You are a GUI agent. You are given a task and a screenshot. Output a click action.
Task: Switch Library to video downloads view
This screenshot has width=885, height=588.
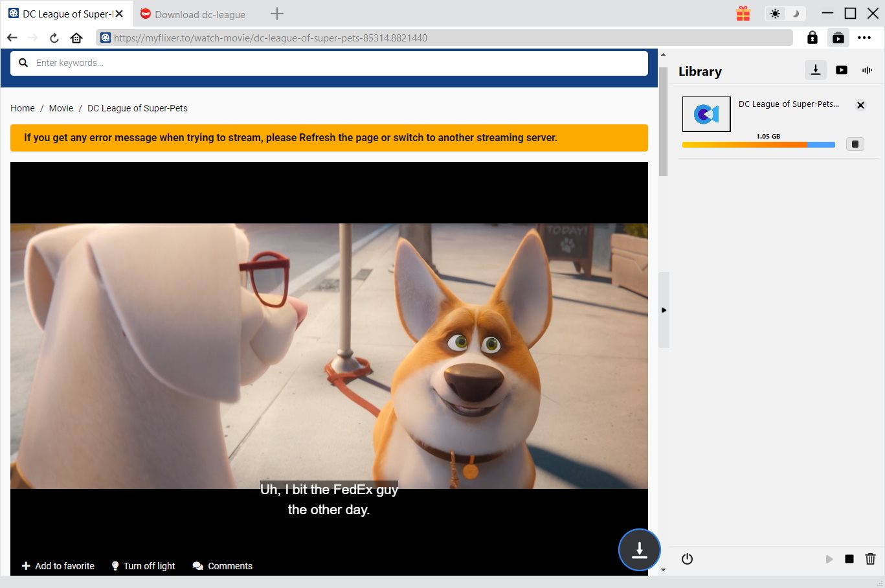[x=841, y=70]
